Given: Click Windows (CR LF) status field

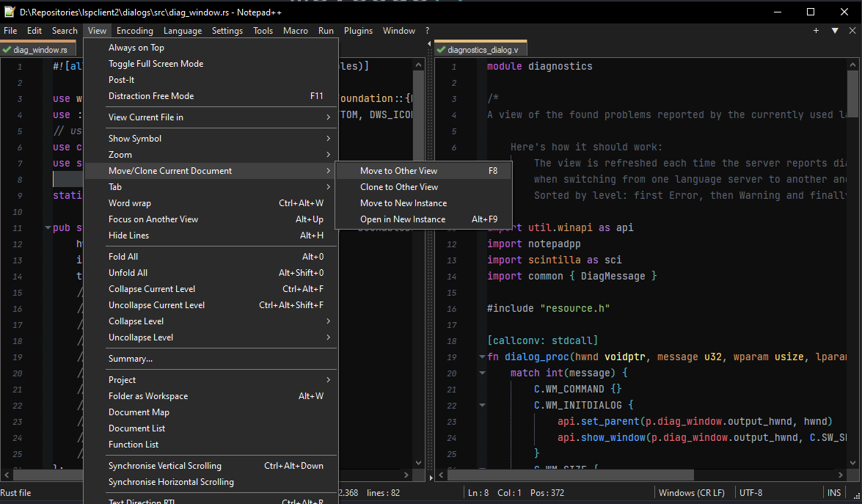Looking at the screenshot, I should pos(691,493).
